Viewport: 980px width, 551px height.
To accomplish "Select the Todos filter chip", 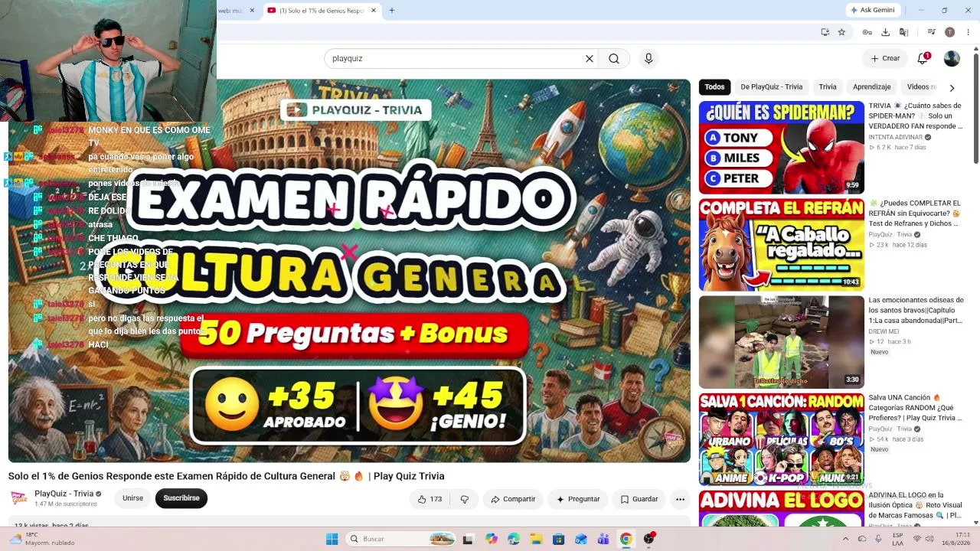I will pyautogui.click(x=714, y=87).
